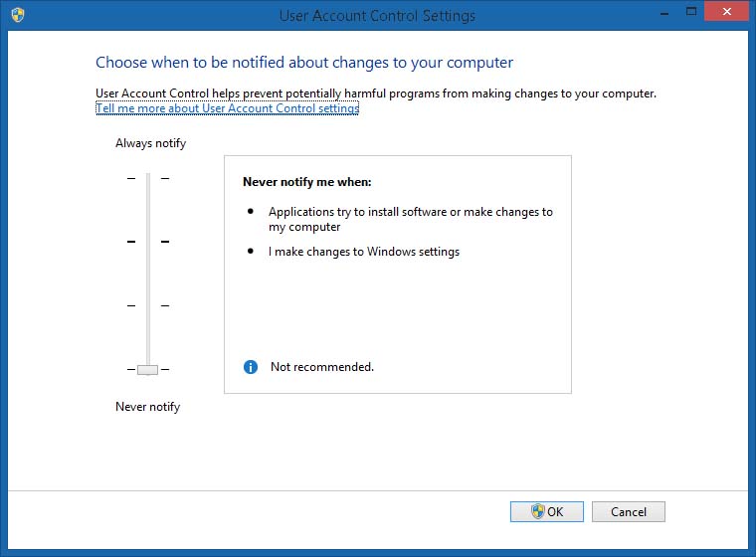Viewport: 756px width, 557px height.
Task: Confirm settings with the OK button
Action: 547,511
